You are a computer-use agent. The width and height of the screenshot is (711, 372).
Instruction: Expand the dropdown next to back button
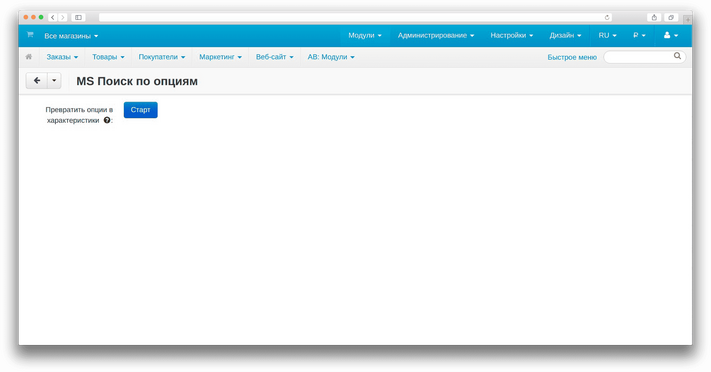(54, 81)
